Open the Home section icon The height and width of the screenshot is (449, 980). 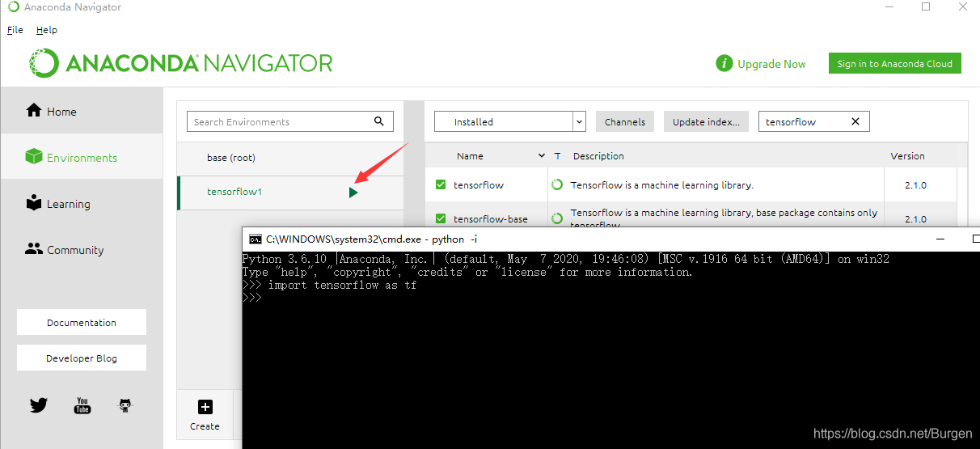point(34,111)
